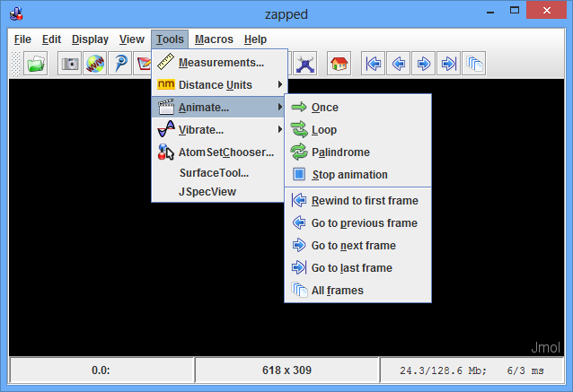Select the Distance Units entry
The image size is (573, 392).
pyautogui.click(x=218, y=84)
